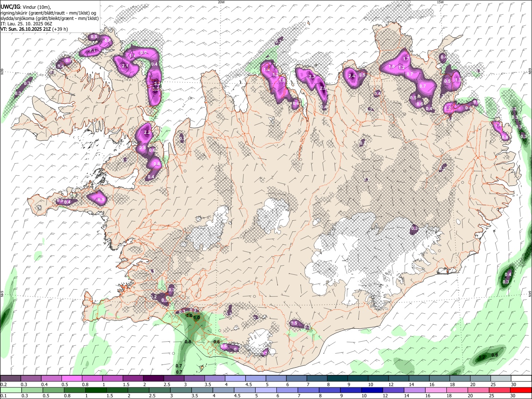Viewport: 532px width, 399px height.
Task: Click the 2.9 precipitation value on the map
Action: coord(323,88)
